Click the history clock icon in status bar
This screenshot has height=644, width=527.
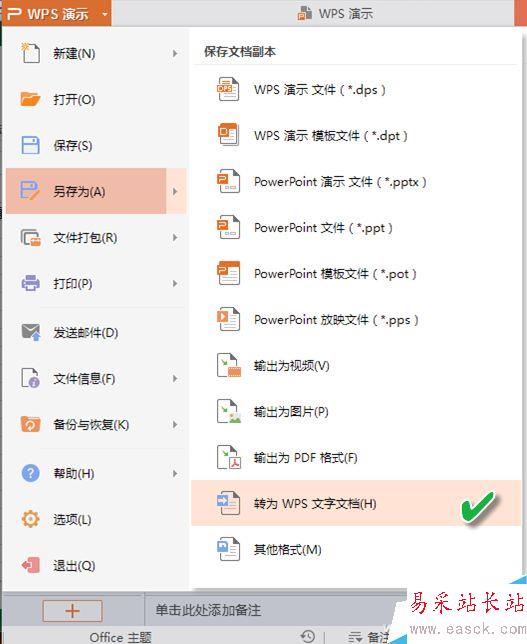click(308, 636)
